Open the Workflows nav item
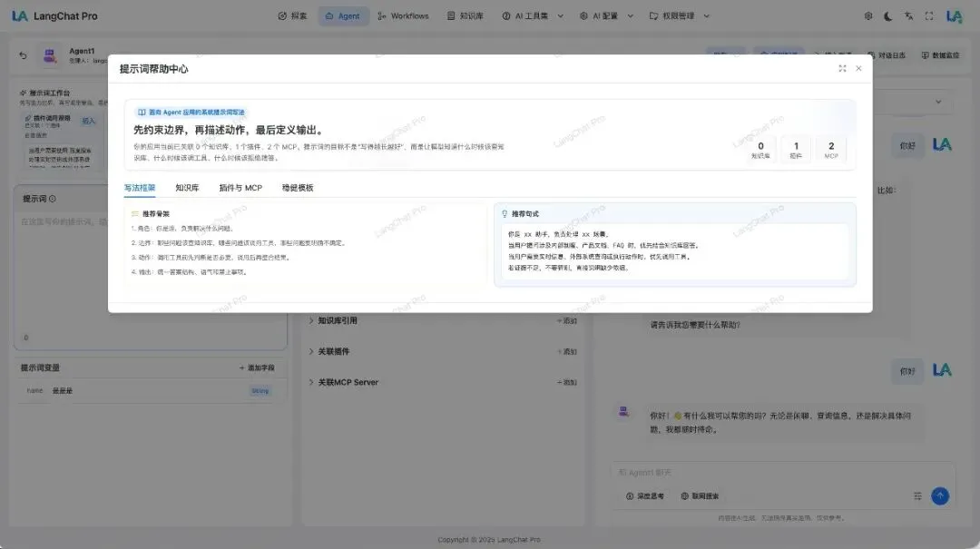This screenshot has height=549, width=980. (403, 16)
